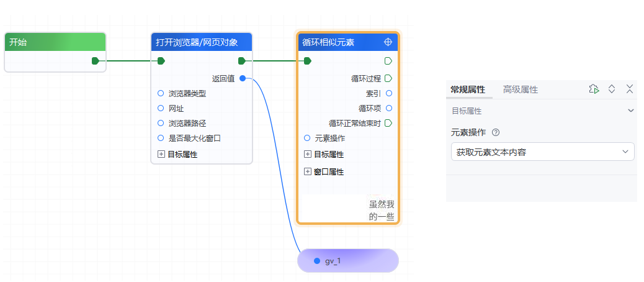The height and width of the screenshot is (282, 644).
Task: Click the run/debug puzzle icon in properties panel
Action: (x=594, y=89)
